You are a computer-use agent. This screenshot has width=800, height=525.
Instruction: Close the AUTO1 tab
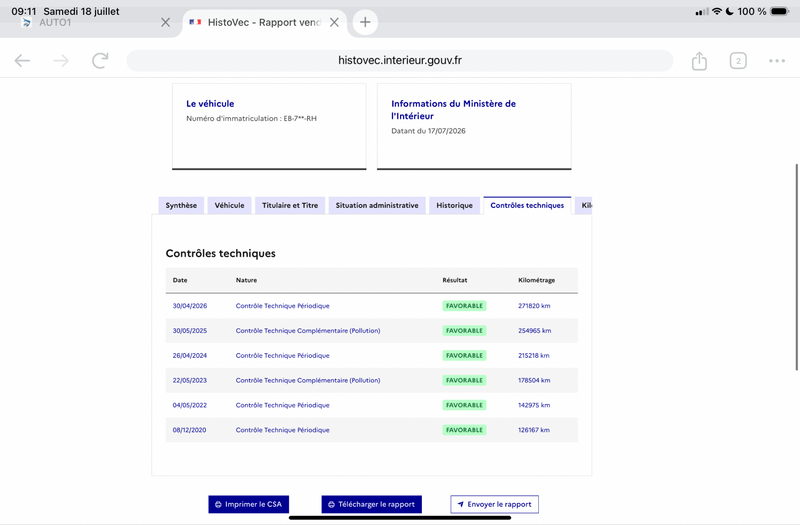click(x=165, y=22)
